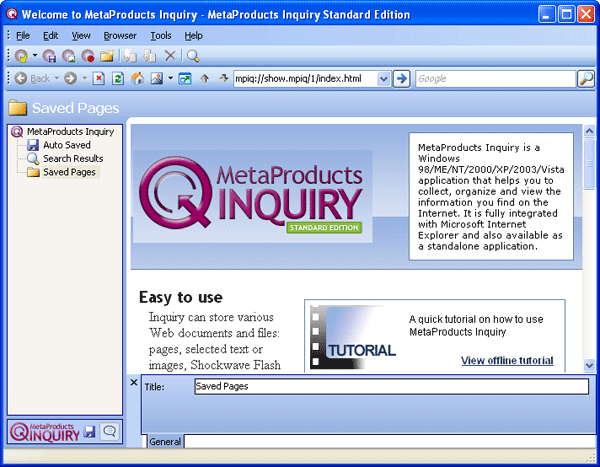The width and height of the screenshot is (600, 467).
Task: Click the Easy to use heading
Action: [181, 297]
